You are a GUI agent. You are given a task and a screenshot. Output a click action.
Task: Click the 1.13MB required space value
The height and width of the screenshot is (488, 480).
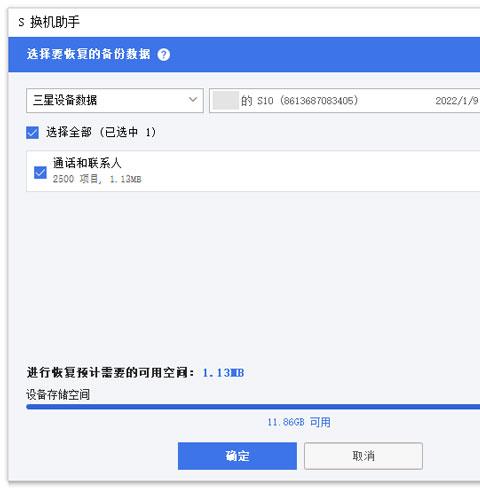(x=223, y=373)
